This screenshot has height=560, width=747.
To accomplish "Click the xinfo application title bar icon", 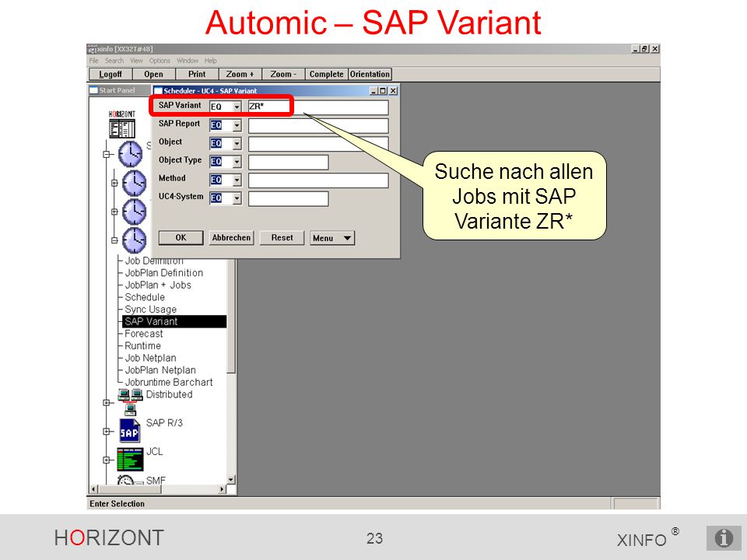I will [x=92, y=49].
